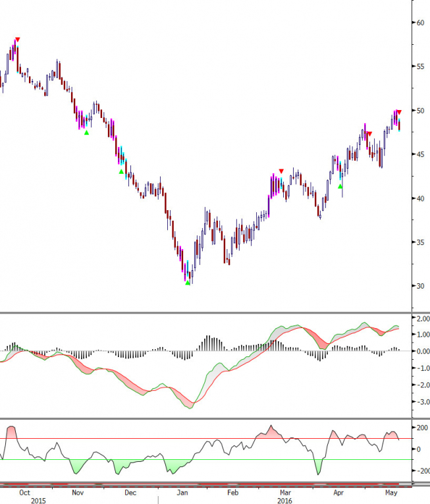This screenshot has width=430, height=504.
Task: Click the 0 oscillator axis value
Action: click(x=418, y=449)
